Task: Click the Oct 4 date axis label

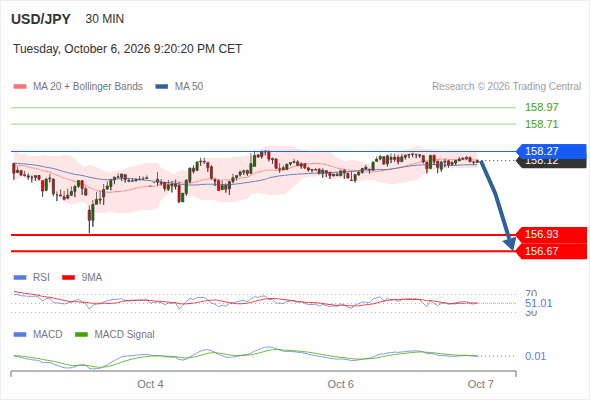Action: pos(150,384)
